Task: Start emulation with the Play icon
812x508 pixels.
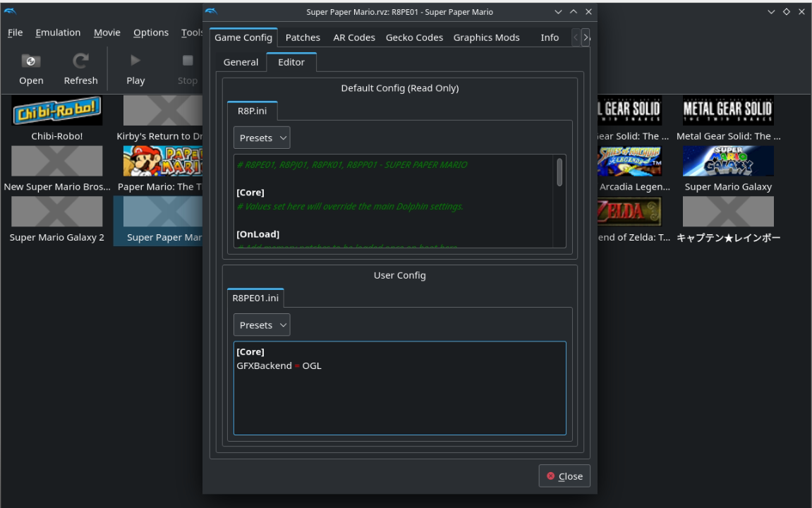Action: pyautogui.click(x=135, y=61)
